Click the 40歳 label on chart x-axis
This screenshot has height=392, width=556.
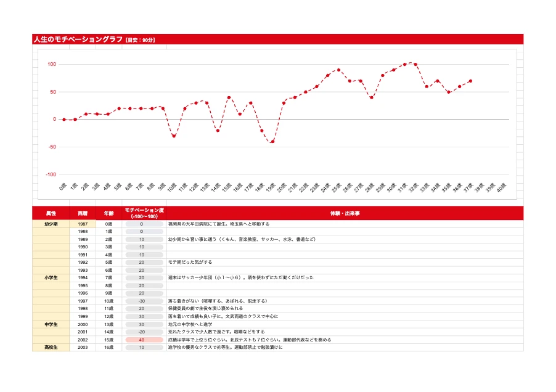coord(501,187)
